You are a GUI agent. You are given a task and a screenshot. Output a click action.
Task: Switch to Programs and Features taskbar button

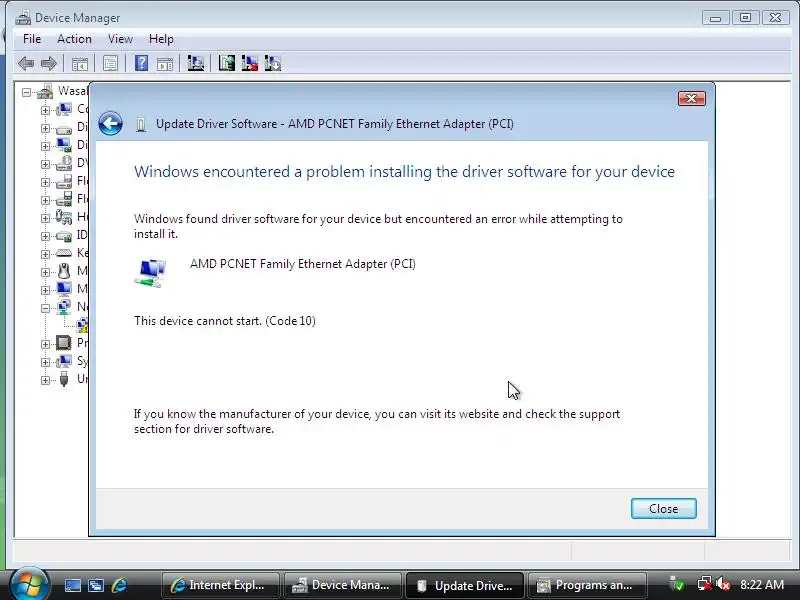[x=587, y=585]
